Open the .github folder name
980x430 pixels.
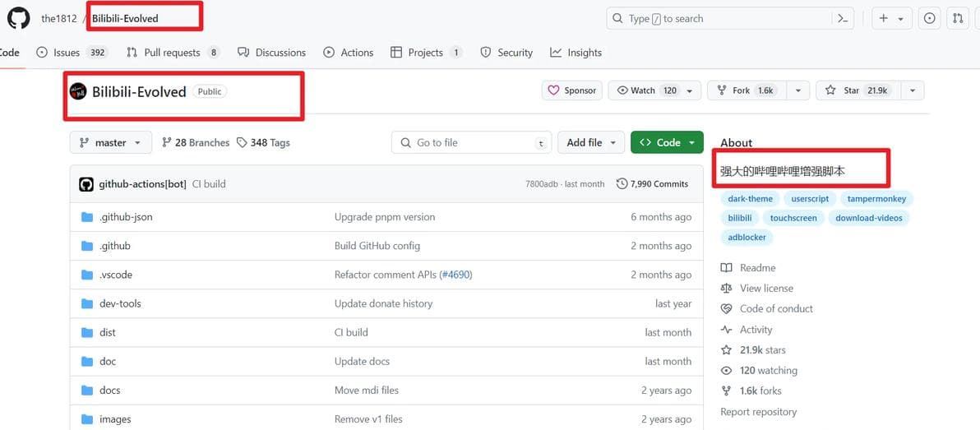[x=115, y=247]
